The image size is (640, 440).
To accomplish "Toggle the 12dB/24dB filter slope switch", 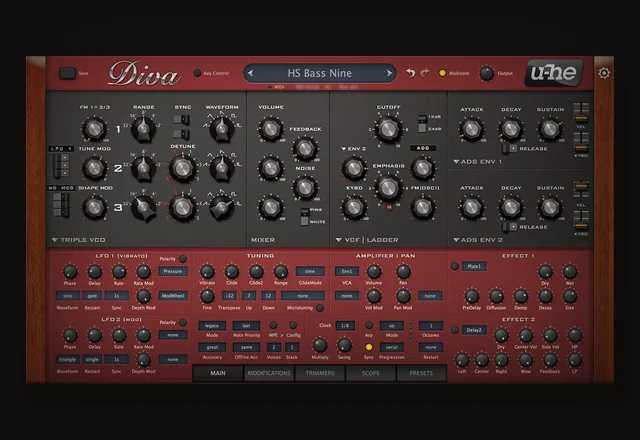I will point(422,124).
